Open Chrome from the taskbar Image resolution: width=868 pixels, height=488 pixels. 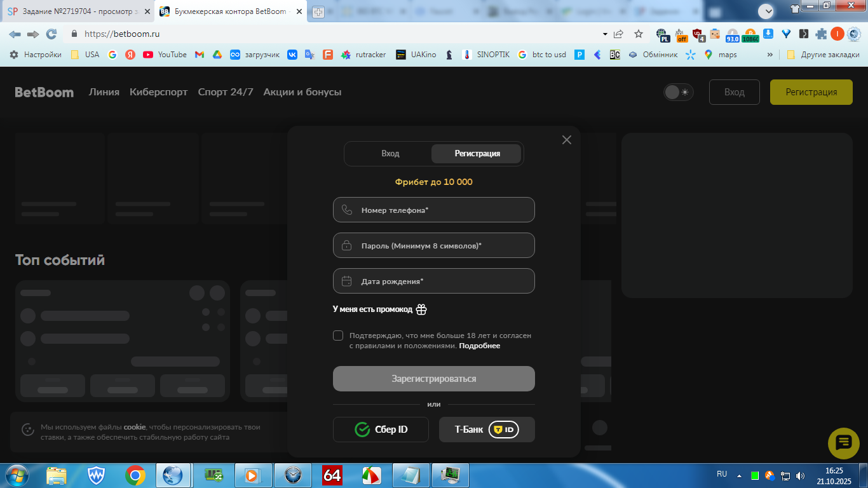[135, 475]
